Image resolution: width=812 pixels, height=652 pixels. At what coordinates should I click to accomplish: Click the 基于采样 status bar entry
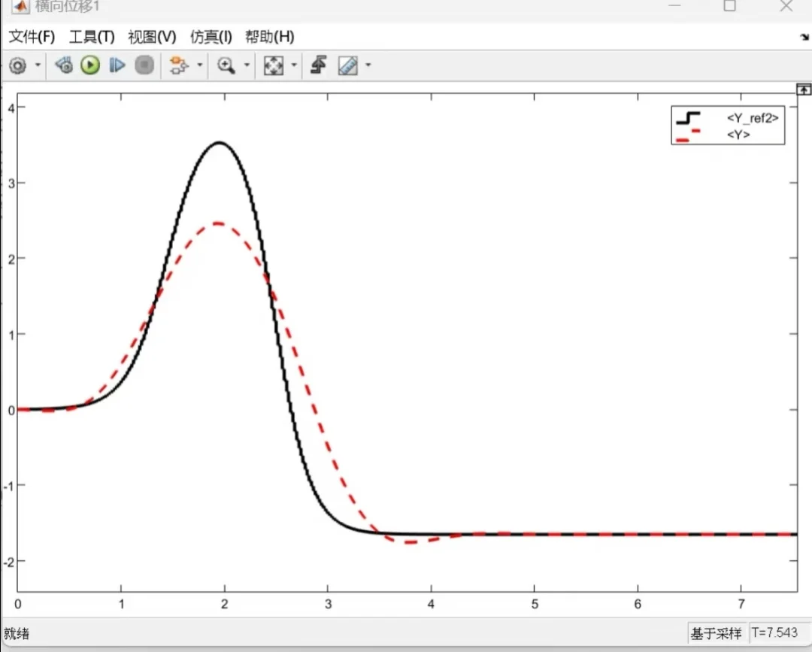[x=717, y=633]
